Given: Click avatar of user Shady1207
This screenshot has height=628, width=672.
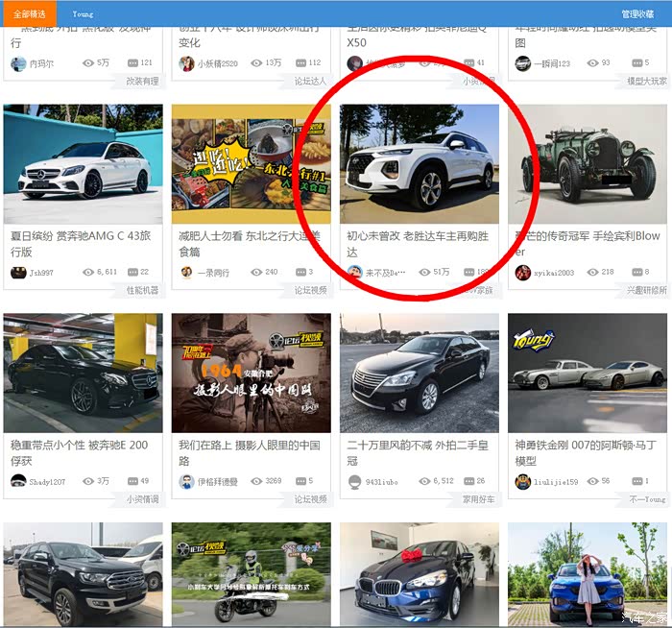Looking at the screenshot, I should (18, 481).
